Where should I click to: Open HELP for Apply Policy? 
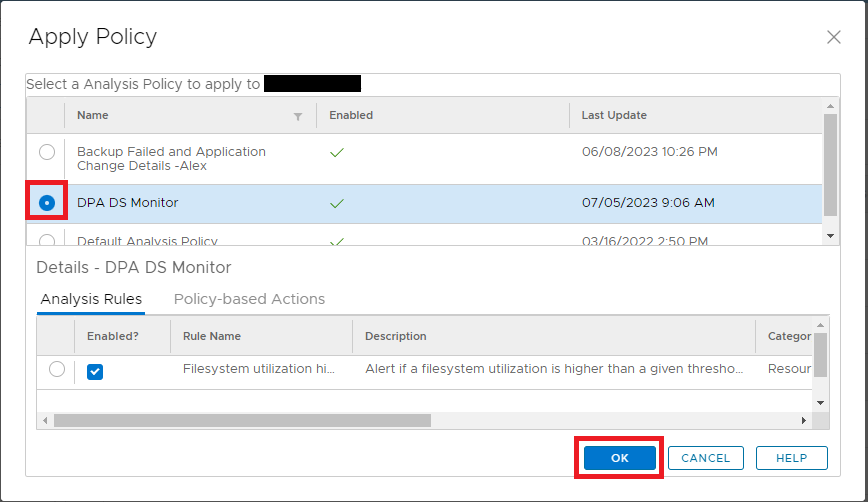click(792, 458)
